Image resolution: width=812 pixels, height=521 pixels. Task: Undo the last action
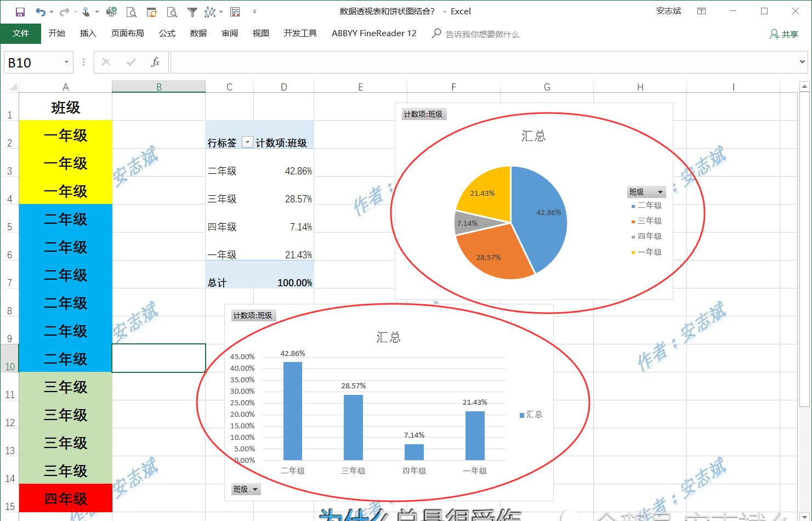(41, 12)
